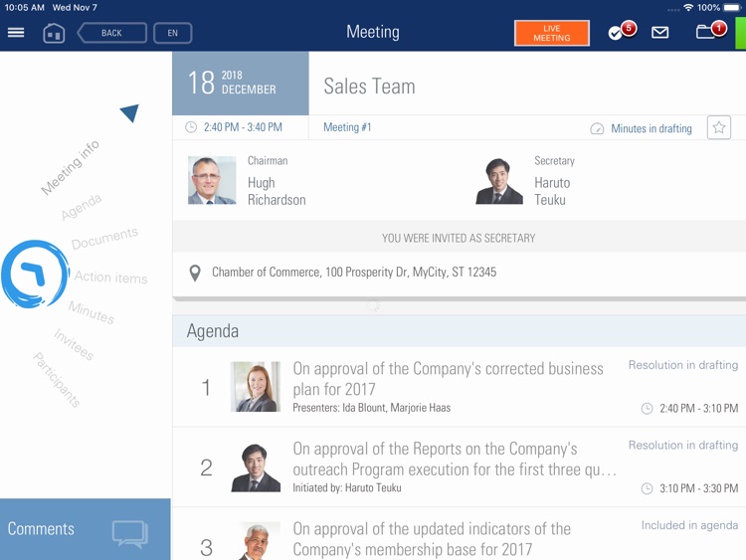Open agenda item 3 membership base indicators

(460, 534)
